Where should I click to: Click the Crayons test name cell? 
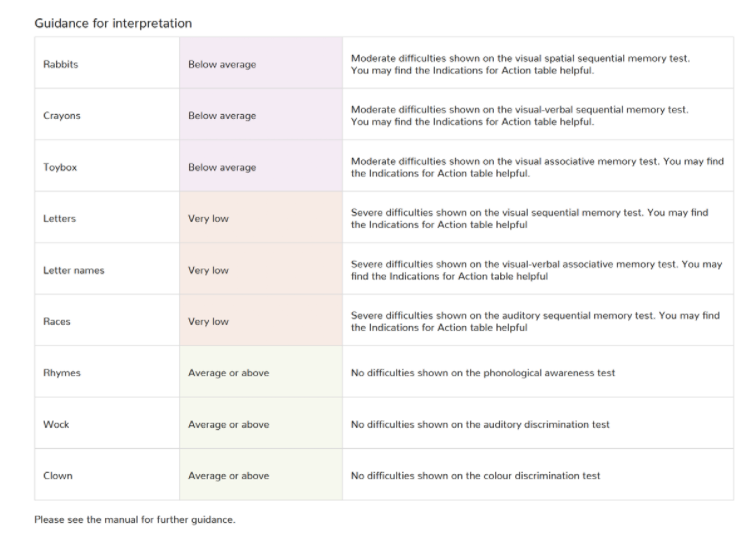(107, 115)
